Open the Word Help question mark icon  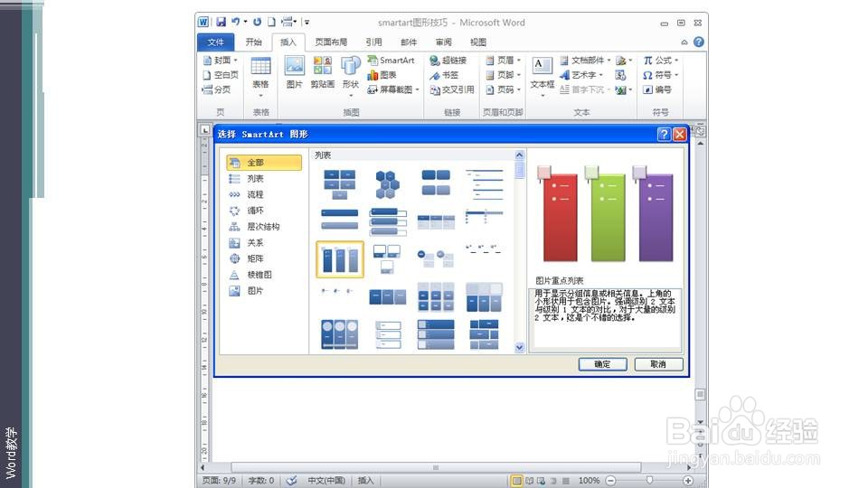(699, 42)
